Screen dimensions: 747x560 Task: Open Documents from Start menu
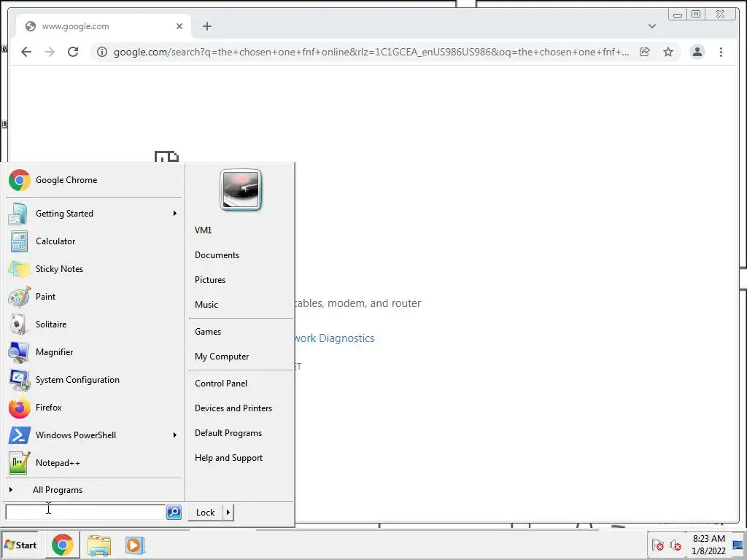(x=217, y=255)
